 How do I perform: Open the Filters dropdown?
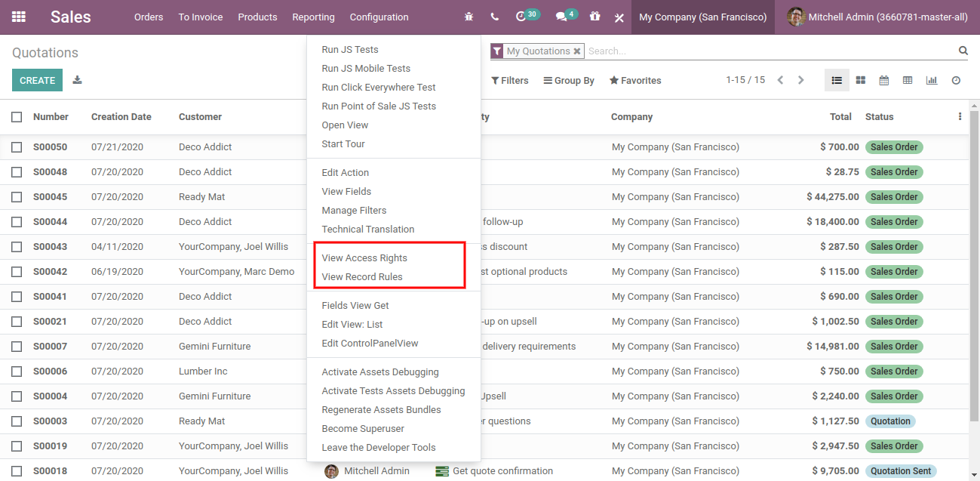510,81
